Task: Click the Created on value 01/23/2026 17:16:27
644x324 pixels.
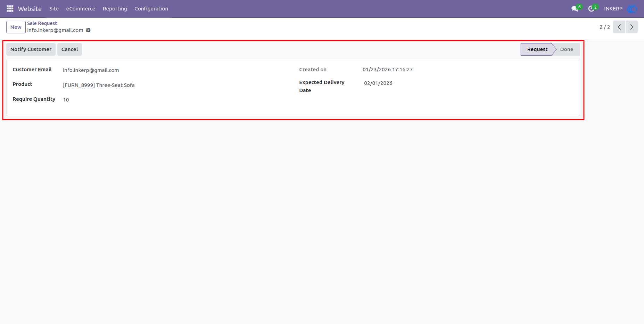Action: click(x=388, y=70)
